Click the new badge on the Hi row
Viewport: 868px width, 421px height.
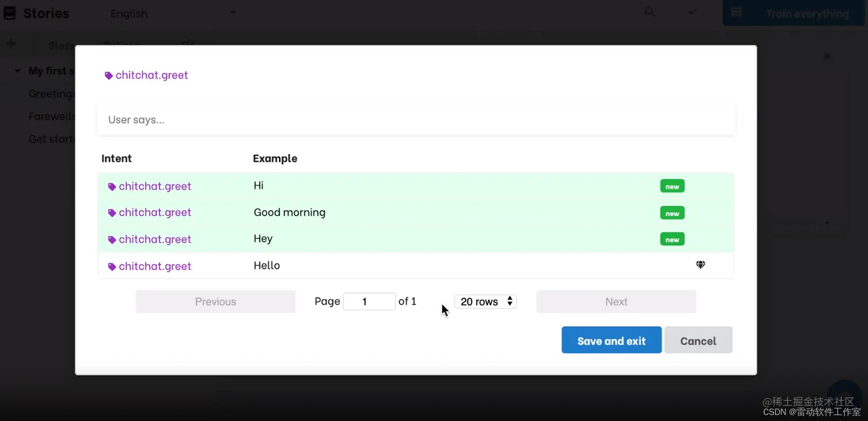(x=672, y=186)
